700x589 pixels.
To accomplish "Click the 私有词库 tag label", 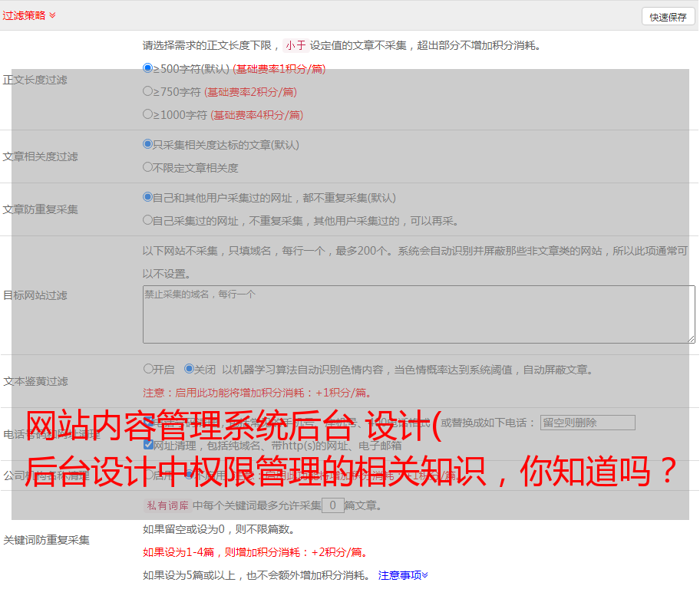I will click(167, 505).
